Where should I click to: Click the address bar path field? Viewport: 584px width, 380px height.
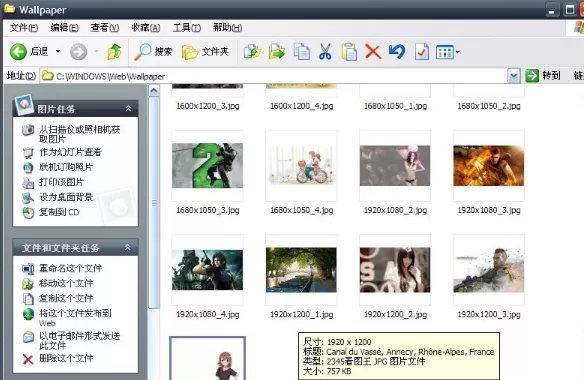pyautogui.click(x=274, y=76)
